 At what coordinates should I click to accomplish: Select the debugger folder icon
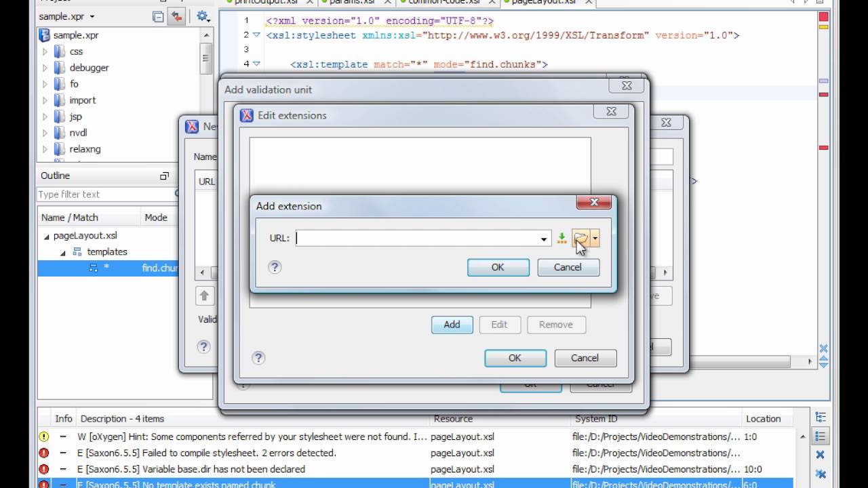[x=60, y=68]
